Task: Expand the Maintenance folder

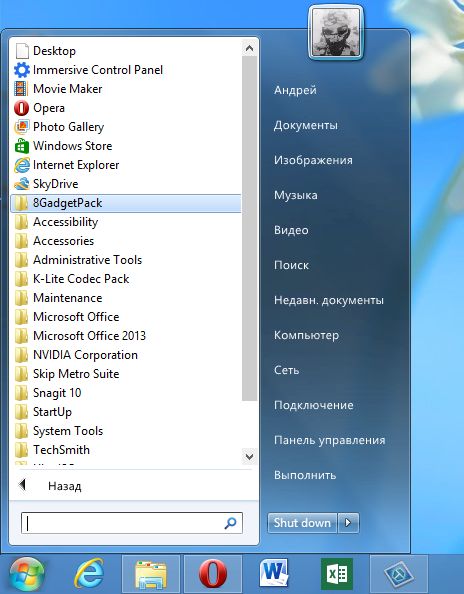Action: (126, 298)
